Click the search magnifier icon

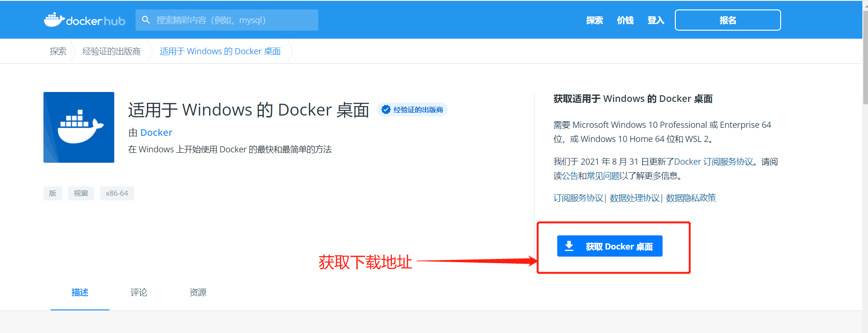pyautogui.click(x=146, y=20)
